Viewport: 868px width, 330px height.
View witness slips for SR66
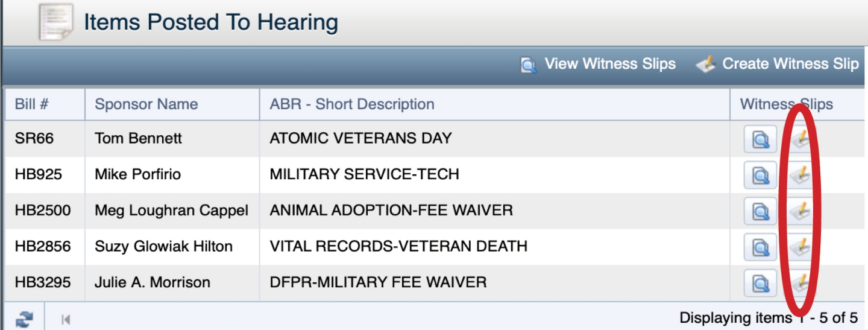[x=760, y=139]
